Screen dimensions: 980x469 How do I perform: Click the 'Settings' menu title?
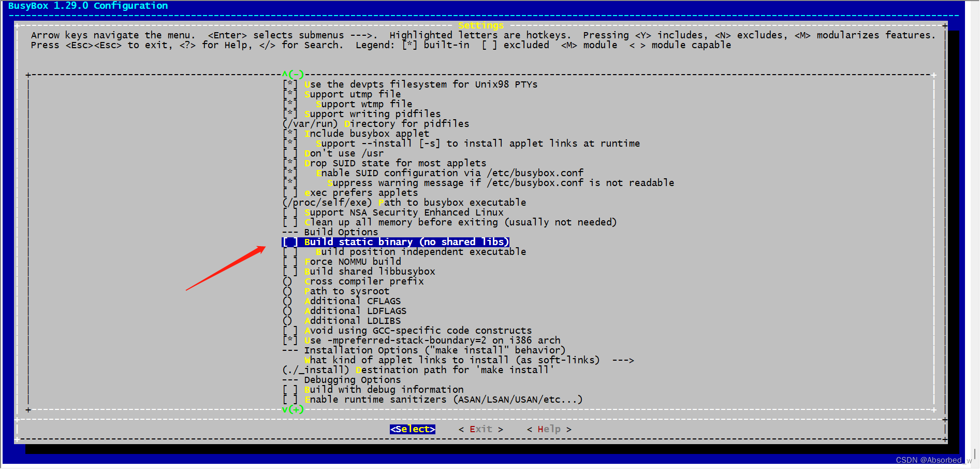(x=481, y=25)
